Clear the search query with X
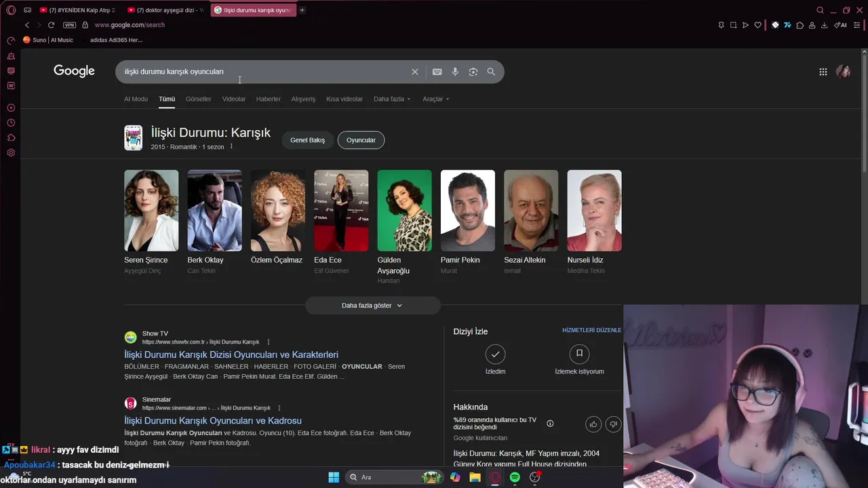Viewport: 868px width, 488px height. pyautogui.click(x=415, y=72)
